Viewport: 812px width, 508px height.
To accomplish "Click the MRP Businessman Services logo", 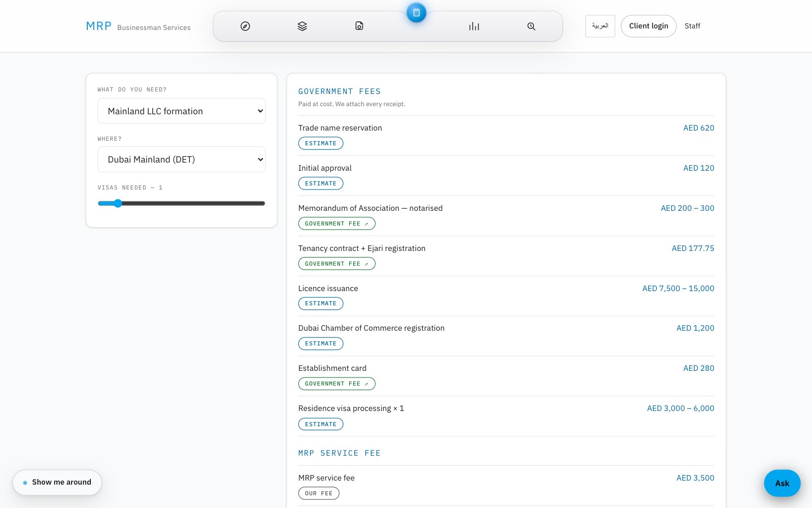I will click(138, 26).
